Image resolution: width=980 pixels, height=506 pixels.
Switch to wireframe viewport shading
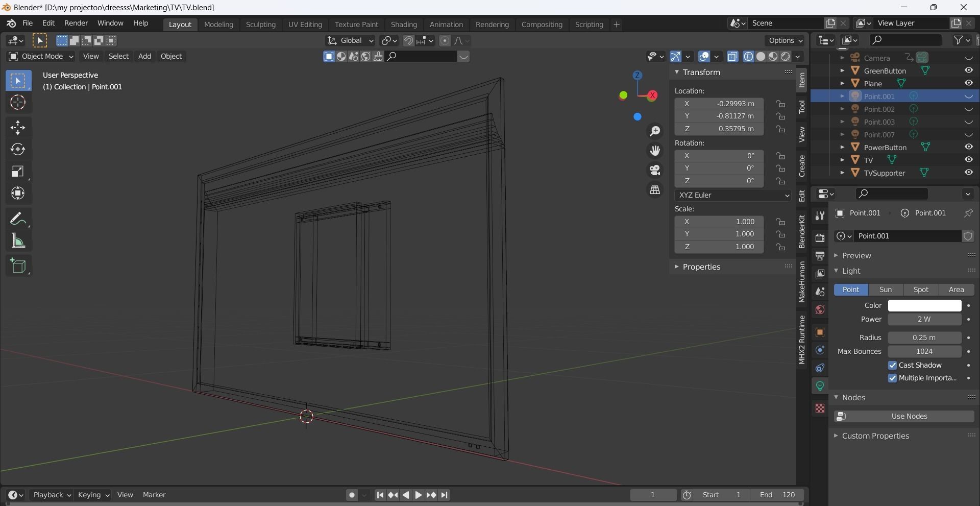pos(749,57)
